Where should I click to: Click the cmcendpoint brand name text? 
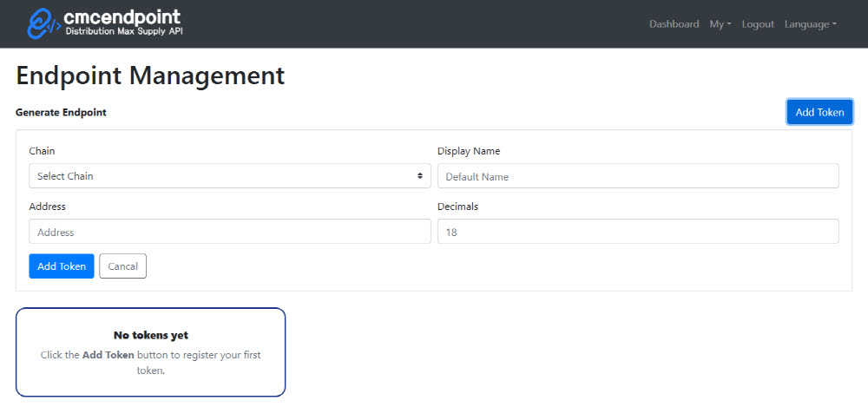tap(122, 17)
